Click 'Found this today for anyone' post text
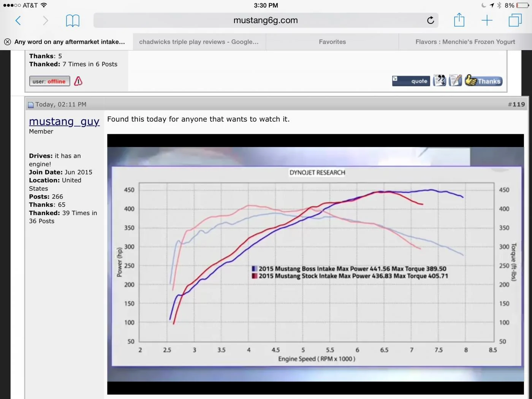532x399 pixels. pos(198,119)
